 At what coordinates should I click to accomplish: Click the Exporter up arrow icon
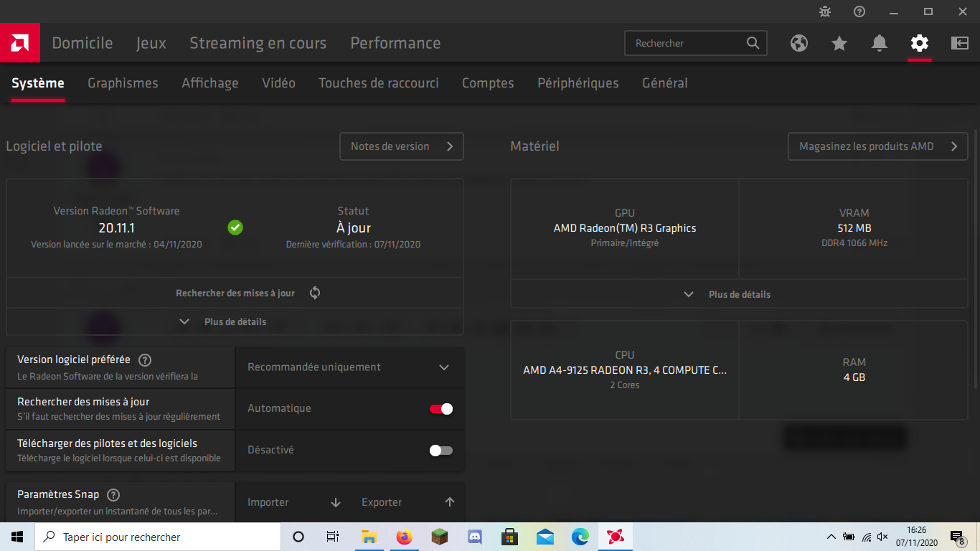coord(450,502)
